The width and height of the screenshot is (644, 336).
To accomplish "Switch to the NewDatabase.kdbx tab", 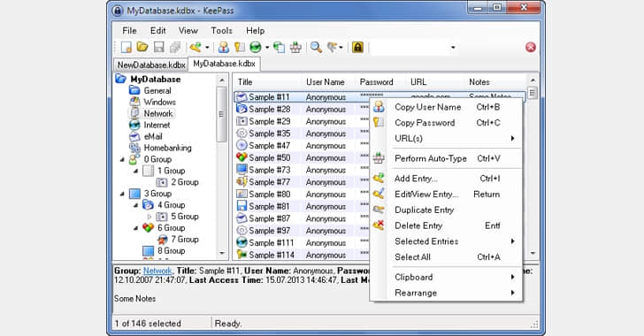I will (150, 65).
